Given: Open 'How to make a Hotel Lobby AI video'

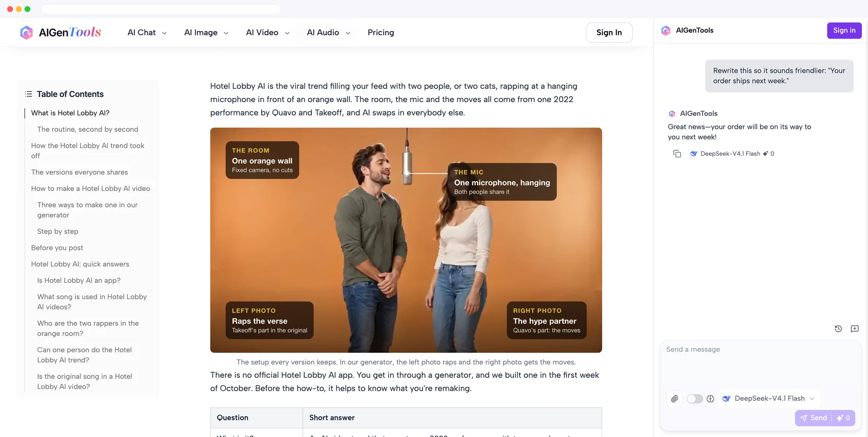Looking at the screenshot, I should pos(91,188).
